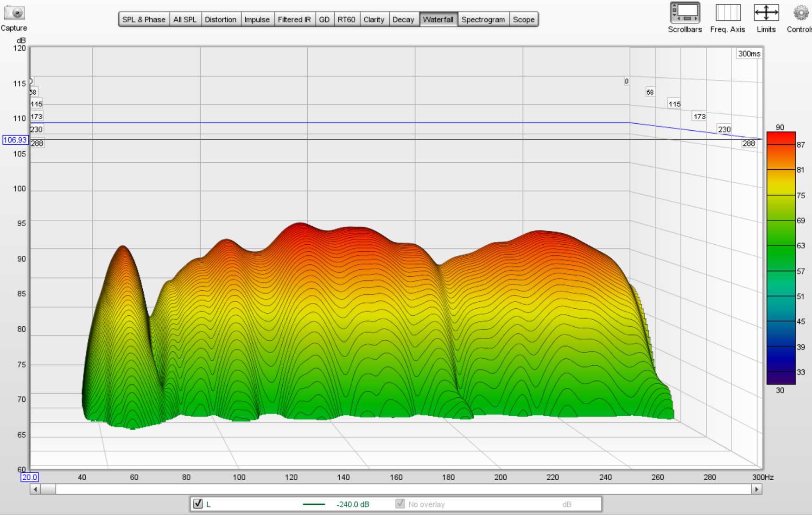Switch to the Spectrogram tab
This screenshot has height=515, width=812.
(483, 19)
